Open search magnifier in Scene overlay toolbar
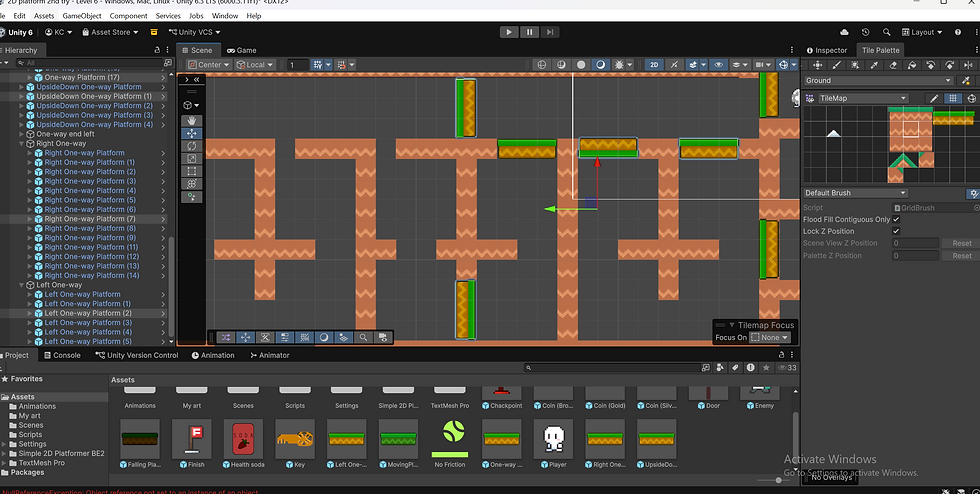 [363, 337]
